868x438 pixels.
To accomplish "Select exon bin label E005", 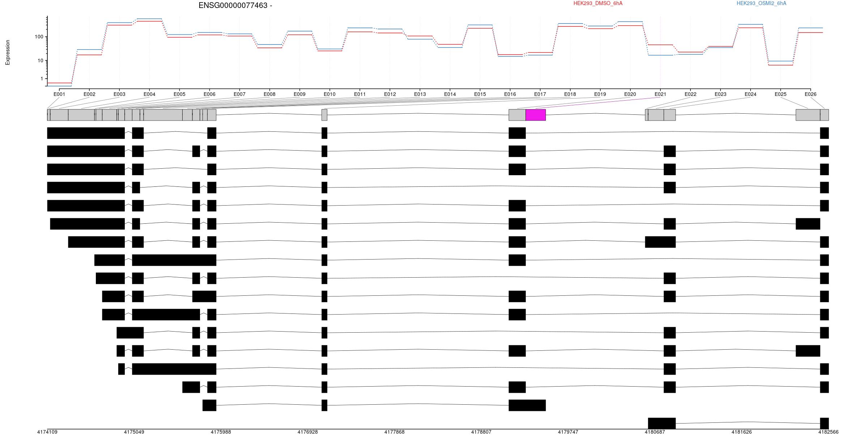I will click(x=179, y=94).
